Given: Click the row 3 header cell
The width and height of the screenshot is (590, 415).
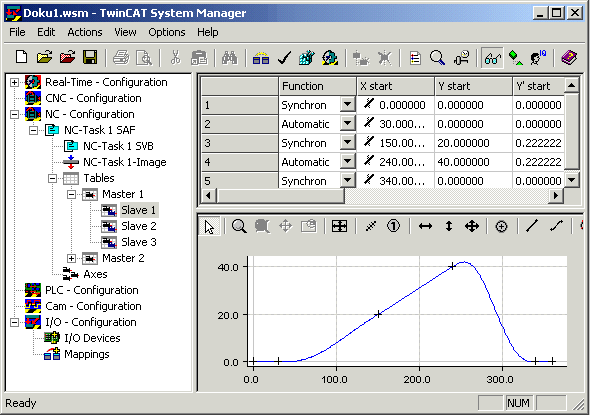Looking at the screenshot, I should tap(239, 143).
